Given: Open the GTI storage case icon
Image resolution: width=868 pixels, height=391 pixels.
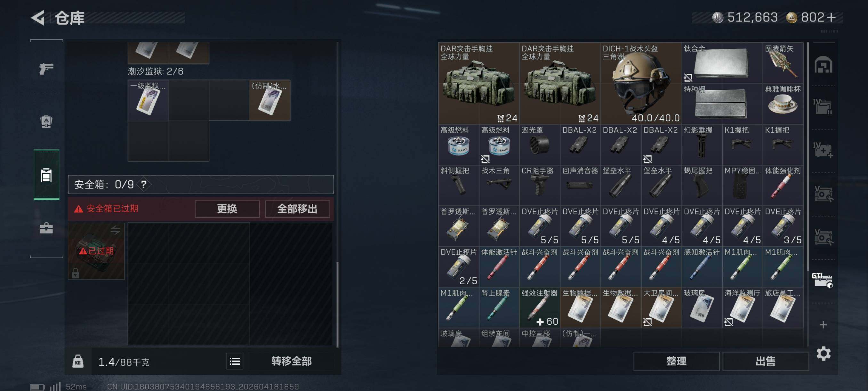Looking at the screenshot, I should click(x=823, y=280).
